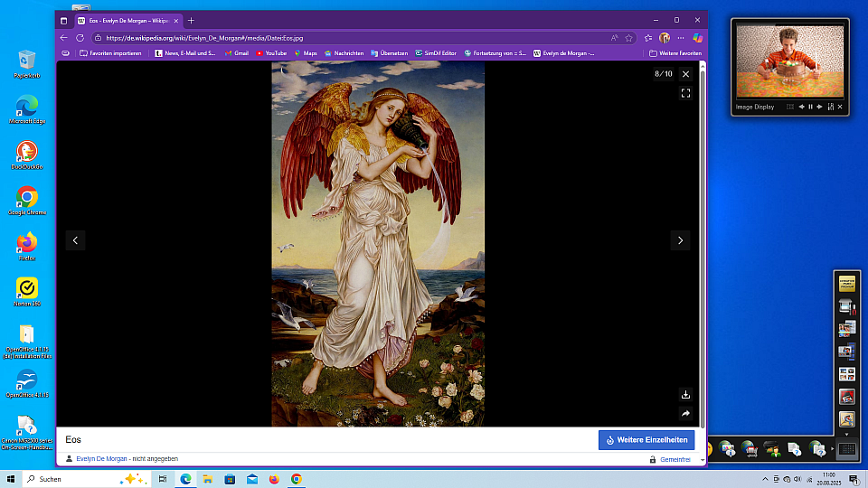
Task: Open the printer user registration dock icon
Action: 771,449
